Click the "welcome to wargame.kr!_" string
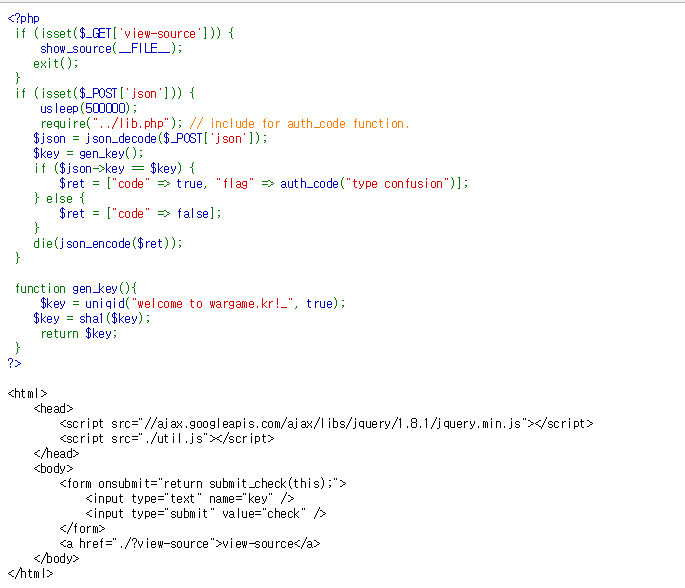The width and height of the screenshot is (685, 588). click(x=212, y=303)
